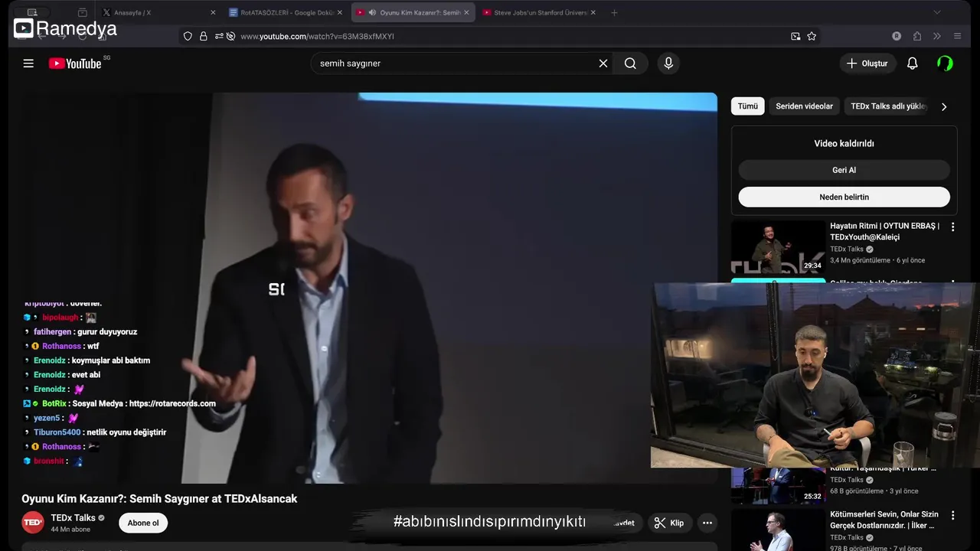Open Hayatın Ritmi video title link

pos(884,231)
